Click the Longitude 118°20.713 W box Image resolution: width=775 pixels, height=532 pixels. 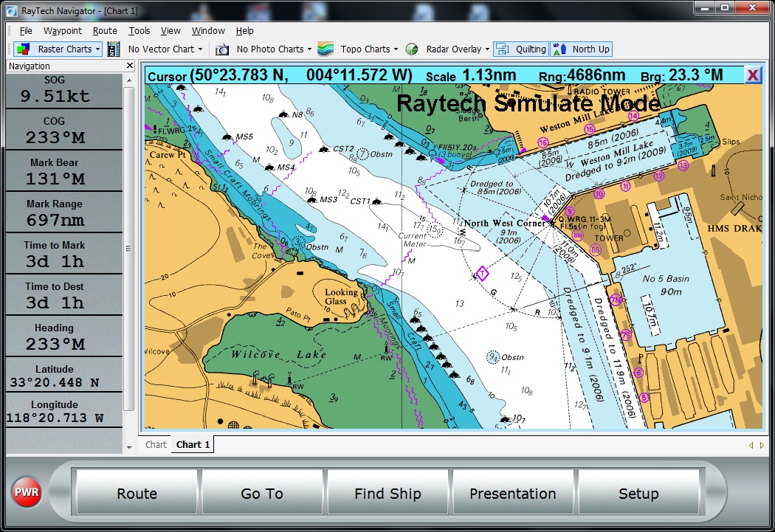[63, 411]
